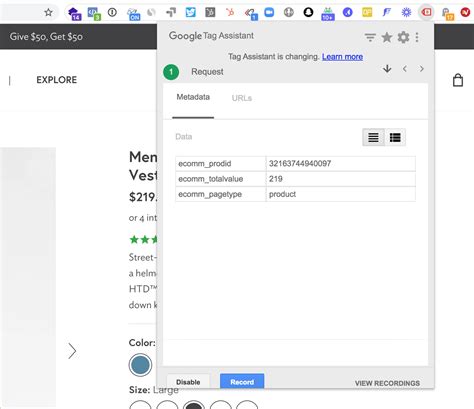Open the orange HubSpot sprocket extension
The height and width of the screenshot is (409, 474).
pyautogui.click(x=230, y=13)
